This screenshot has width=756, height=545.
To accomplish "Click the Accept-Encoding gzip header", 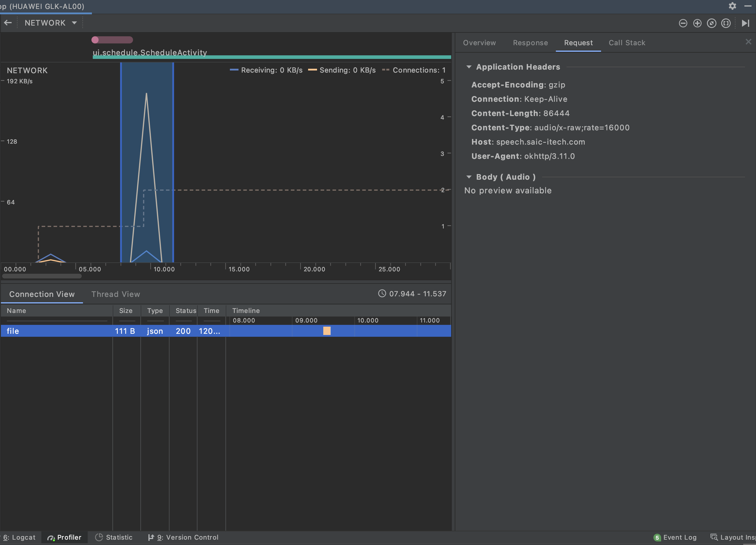I will 518,85.
